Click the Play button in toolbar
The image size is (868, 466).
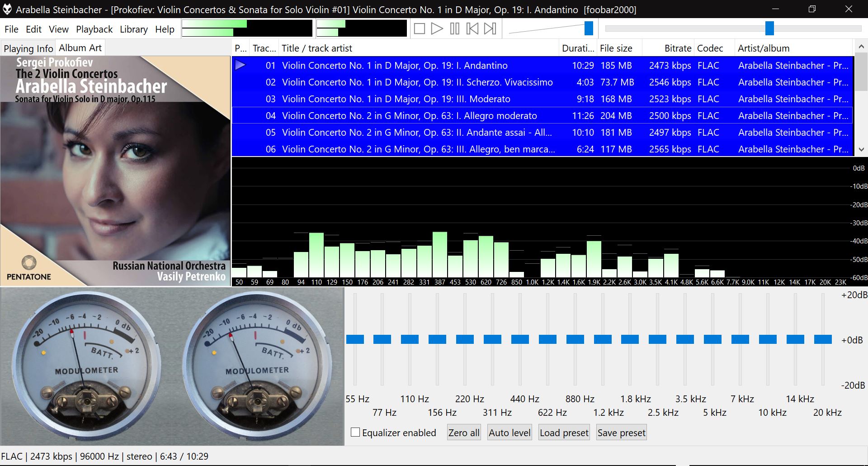point(437,29)
